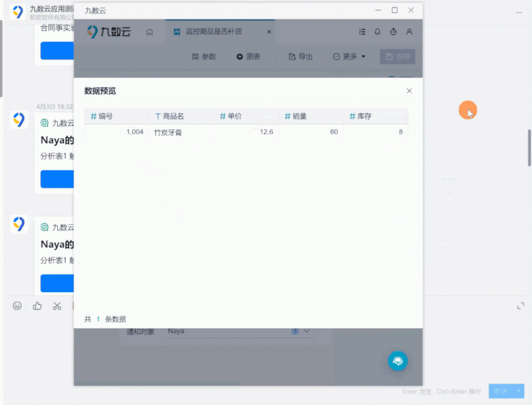Open the customer support headset button

[398, 361]
